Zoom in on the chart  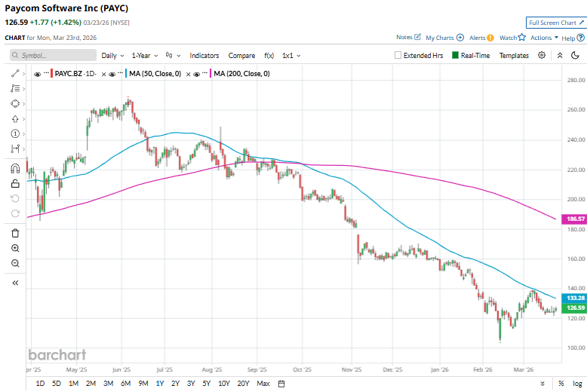click(15, 248)
